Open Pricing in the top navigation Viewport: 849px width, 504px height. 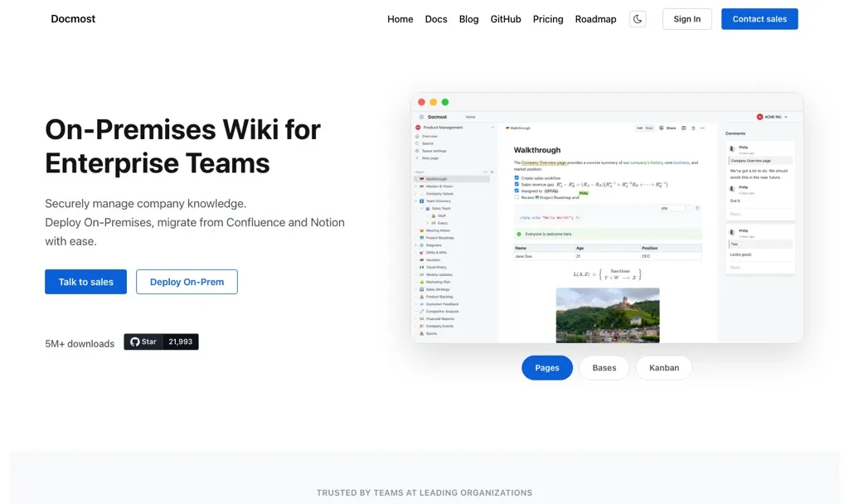[x=548, y=19]
